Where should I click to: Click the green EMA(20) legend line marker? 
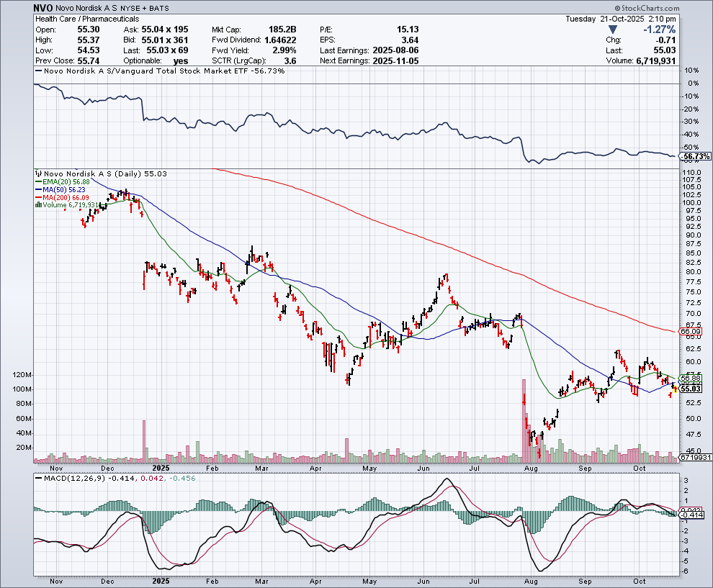[x=37, y=183]
